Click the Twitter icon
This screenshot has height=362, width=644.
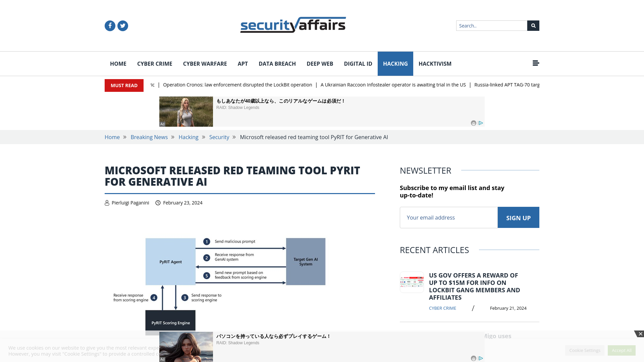tap(122, 25)
